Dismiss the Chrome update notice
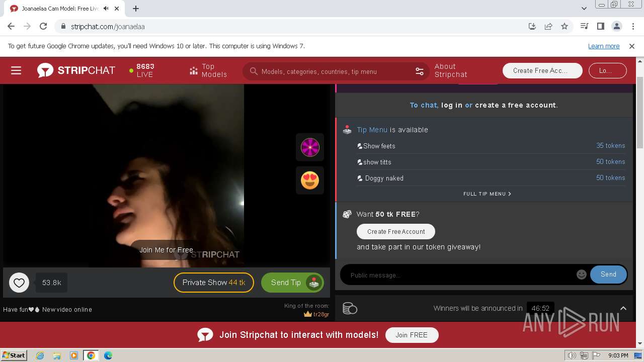 pyautogui.click(x=632, y=46)
